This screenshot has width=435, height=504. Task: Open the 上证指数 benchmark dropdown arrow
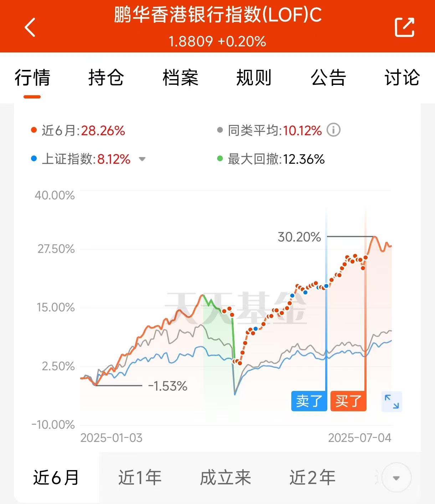(x=142, y=159)
